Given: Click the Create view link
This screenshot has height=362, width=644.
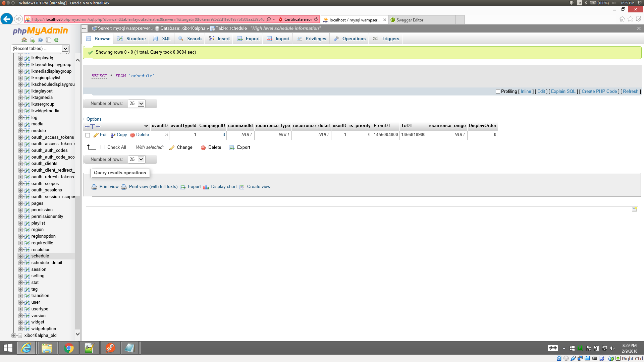Looking at the screenshot, I should pos(258,187).
